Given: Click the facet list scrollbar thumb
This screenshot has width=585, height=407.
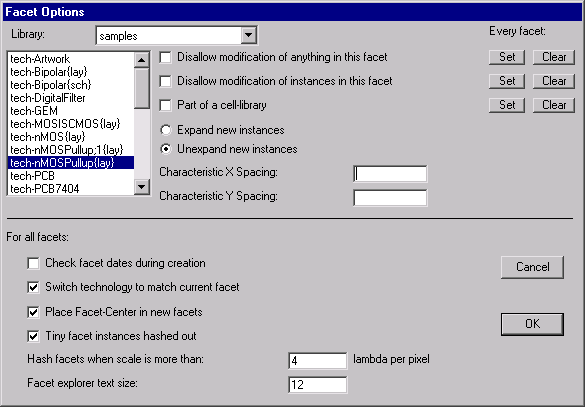Looking at the screenshot, I should coord(142,88).
